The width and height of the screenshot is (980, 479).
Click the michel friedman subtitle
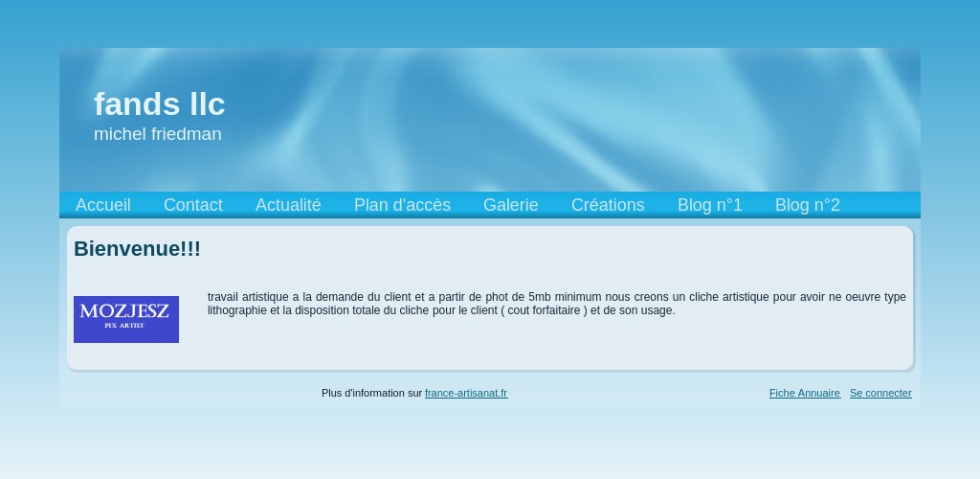pyautogui.click(x=158, y=134)
